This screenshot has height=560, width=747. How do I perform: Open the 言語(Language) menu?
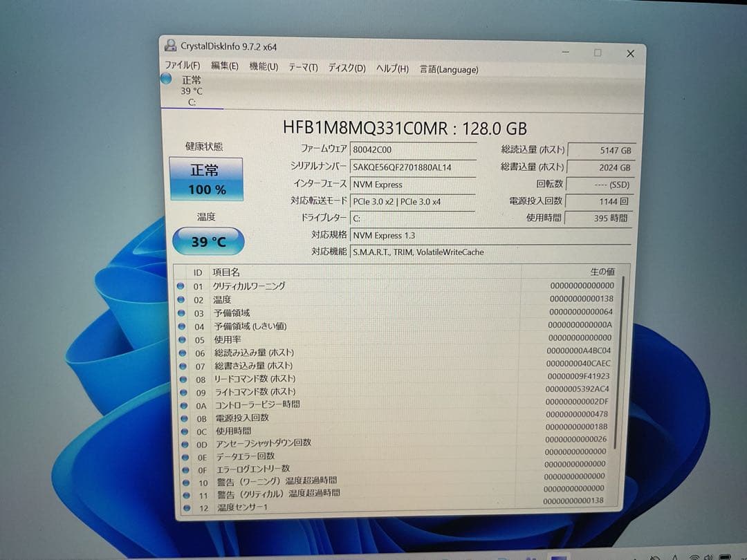[x=450, y=69]
